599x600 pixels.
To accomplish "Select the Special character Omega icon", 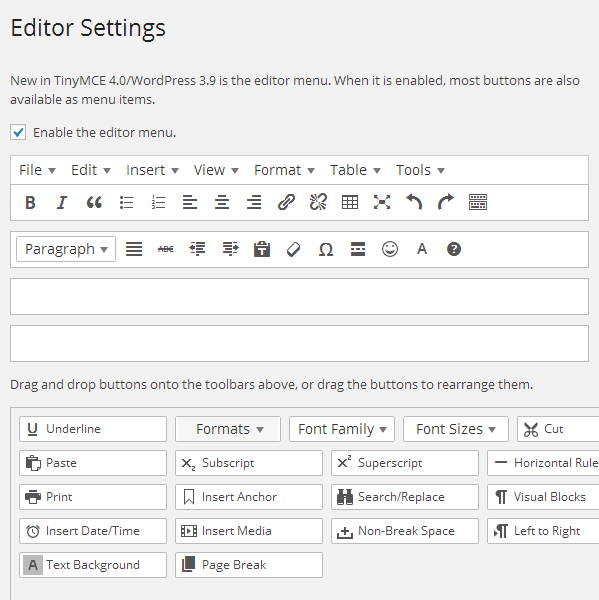I will click(x=326, y=249).
